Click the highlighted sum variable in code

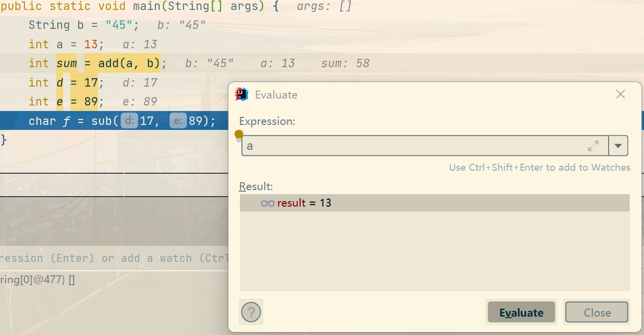pos(67,64)
